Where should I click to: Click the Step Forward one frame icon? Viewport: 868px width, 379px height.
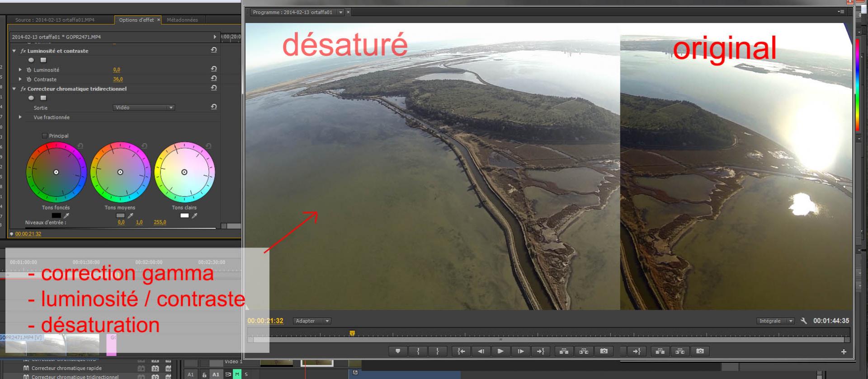tap(520, 351)
